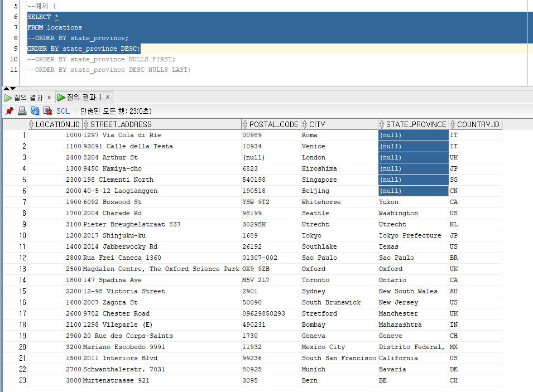Click the null state cell in Roma row
This screenshot has width=533, height=392.
click(414, 135)
